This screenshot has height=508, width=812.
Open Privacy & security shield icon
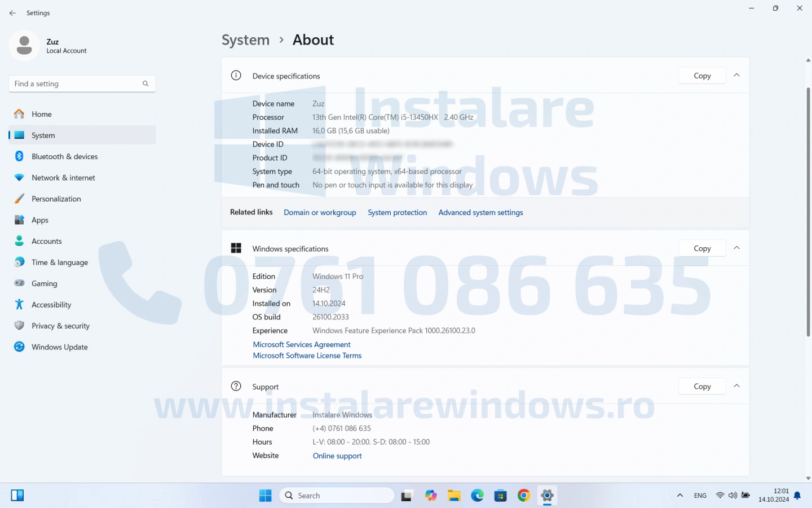(x=19, y=326)
